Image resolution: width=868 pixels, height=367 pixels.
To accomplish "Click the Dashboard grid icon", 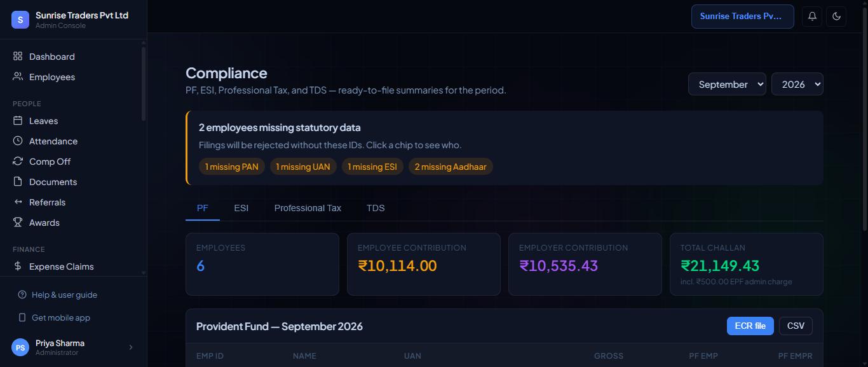I will point(18,57).
